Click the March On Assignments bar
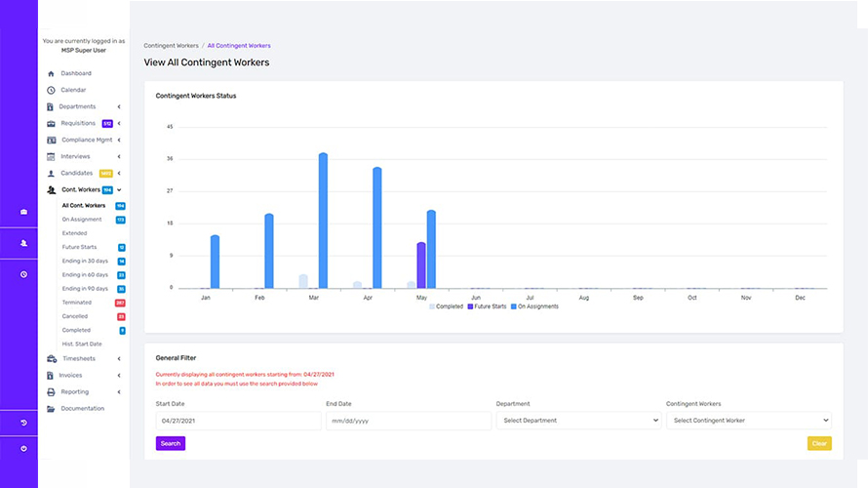This screenshot has width=868, height=488. (323, 221)
